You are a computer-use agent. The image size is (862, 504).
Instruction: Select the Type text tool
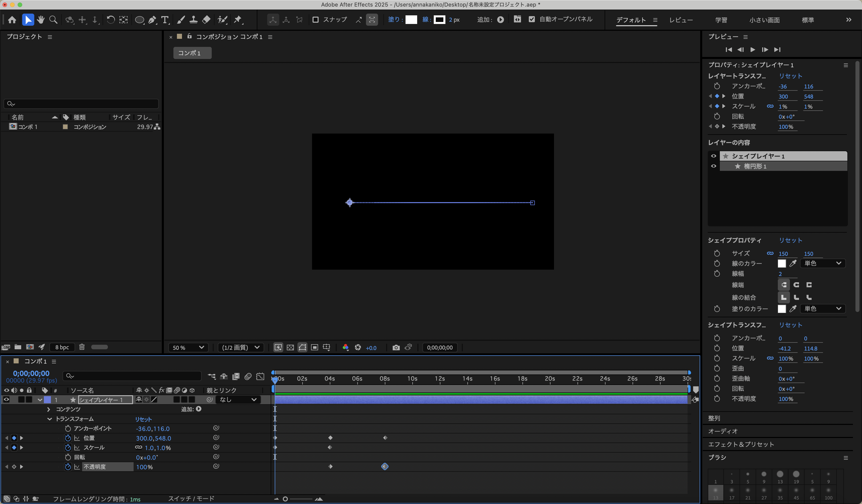165,20
